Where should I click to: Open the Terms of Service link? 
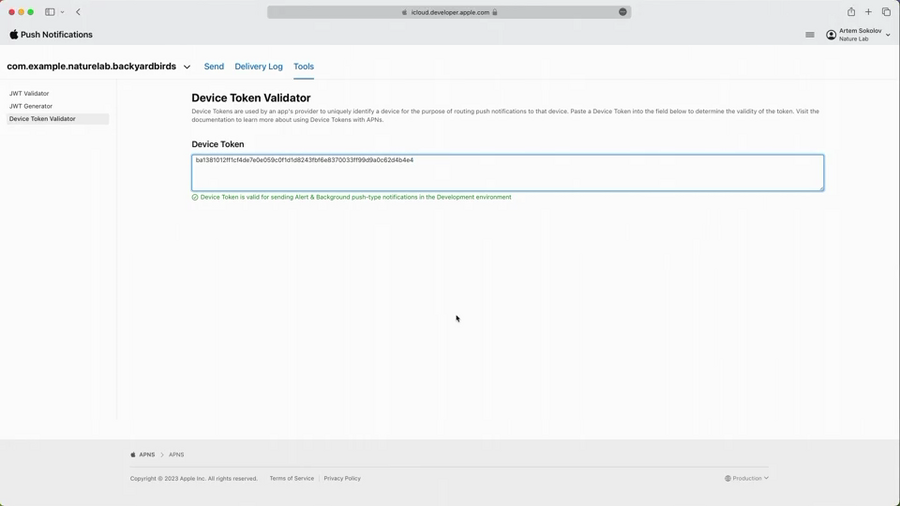pos(292,478)
